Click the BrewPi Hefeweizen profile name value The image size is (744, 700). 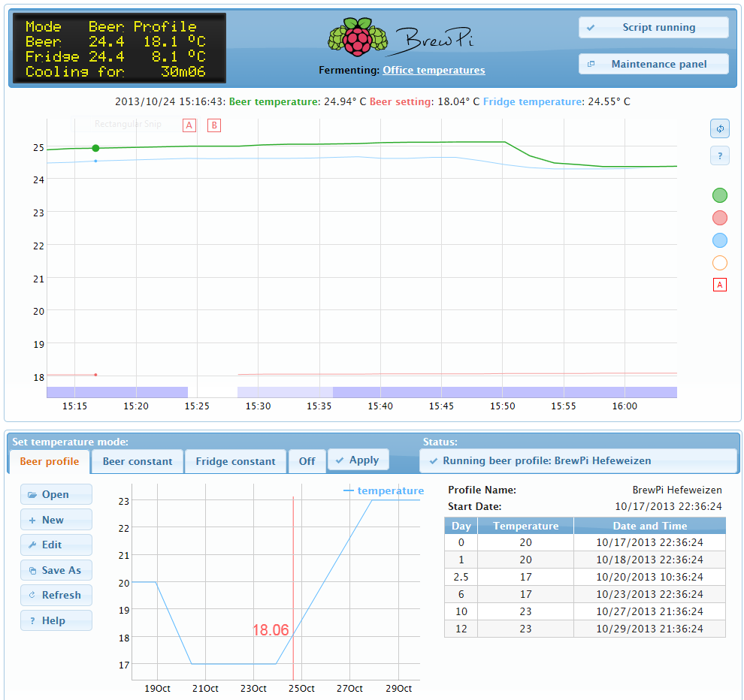677,490
